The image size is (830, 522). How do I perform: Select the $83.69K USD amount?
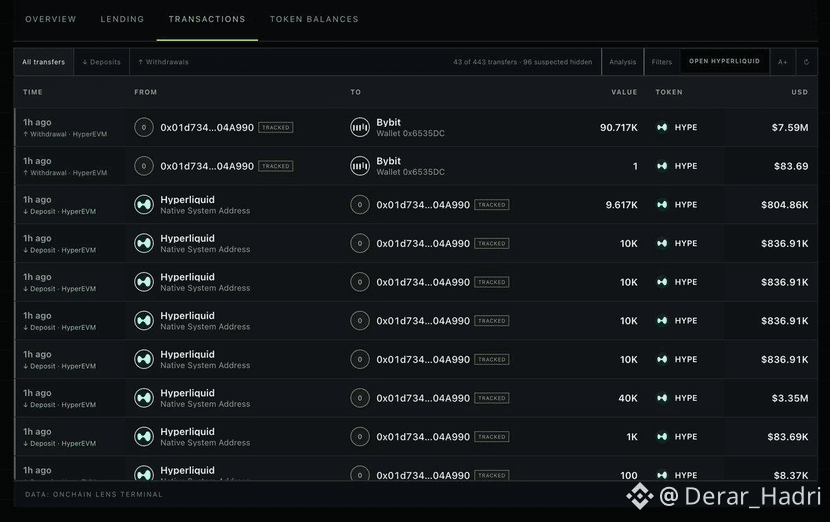788,437
